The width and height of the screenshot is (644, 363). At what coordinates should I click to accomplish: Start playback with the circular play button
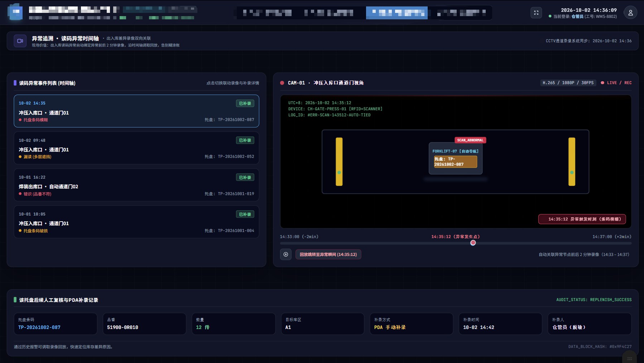[x=286, y=255]
